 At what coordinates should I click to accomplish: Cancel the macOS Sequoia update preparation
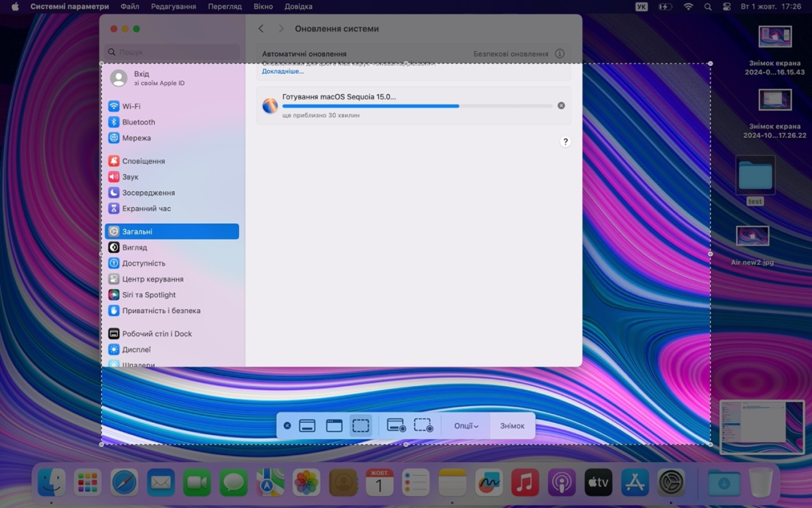click(562, 106)
